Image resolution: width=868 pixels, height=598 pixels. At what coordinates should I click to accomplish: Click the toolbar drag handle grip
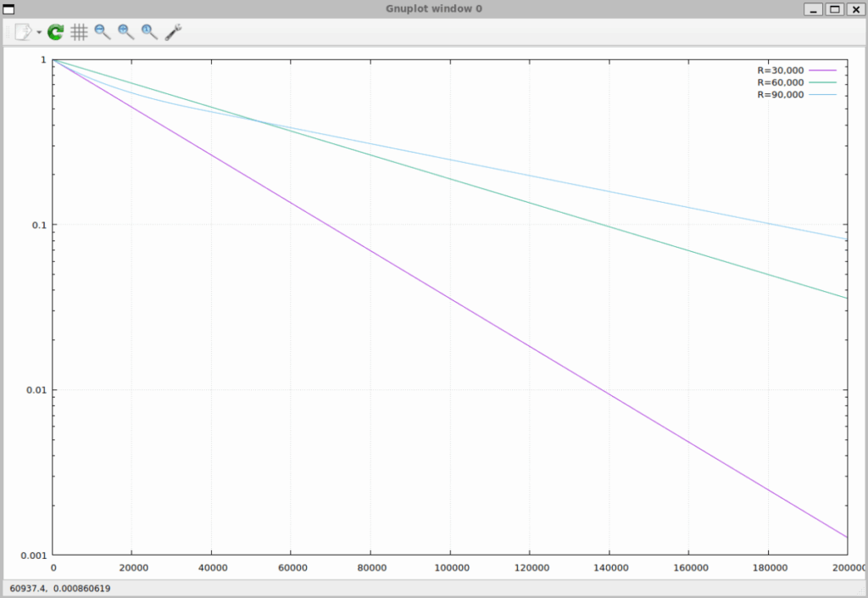tap(8, 32)
